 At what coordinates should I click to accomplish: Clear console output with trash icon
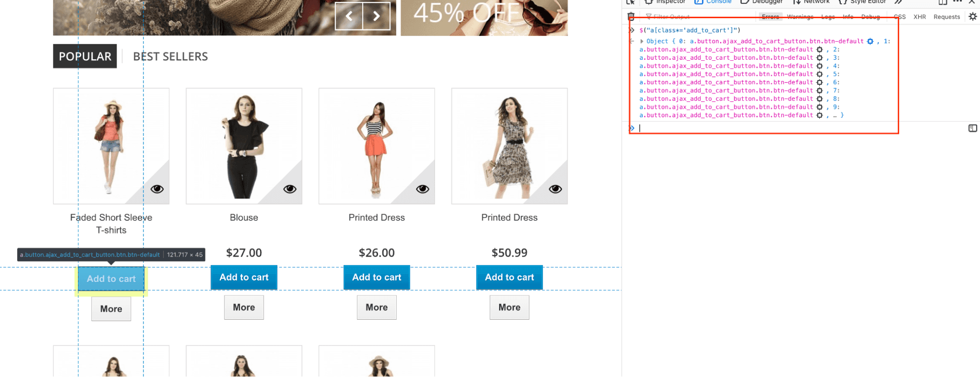[631, 17]
